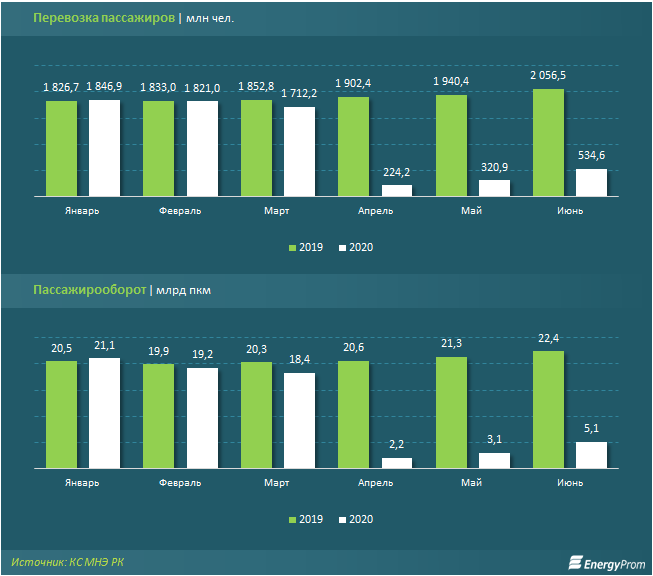The width and height of the screenshot is (653, 576).
Task: Click the green bar labeled 19,9
Action: tap(158, 416)
